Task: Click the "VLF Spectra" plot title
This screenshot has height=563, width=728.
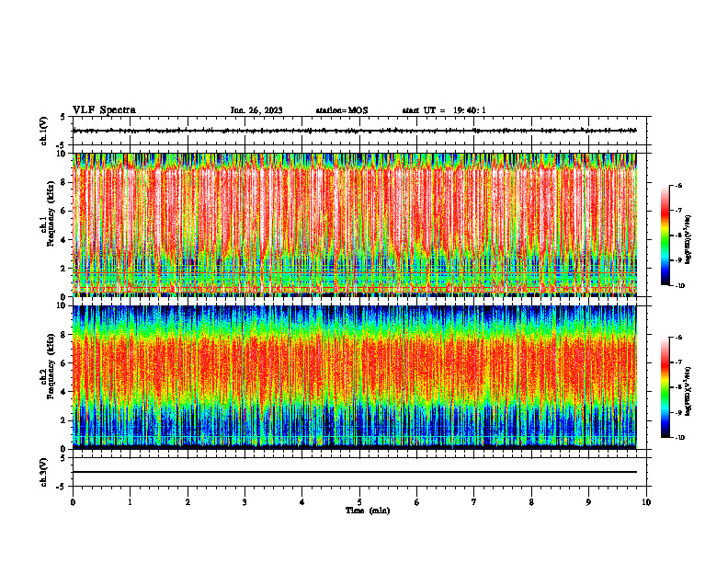Action: 104,110
